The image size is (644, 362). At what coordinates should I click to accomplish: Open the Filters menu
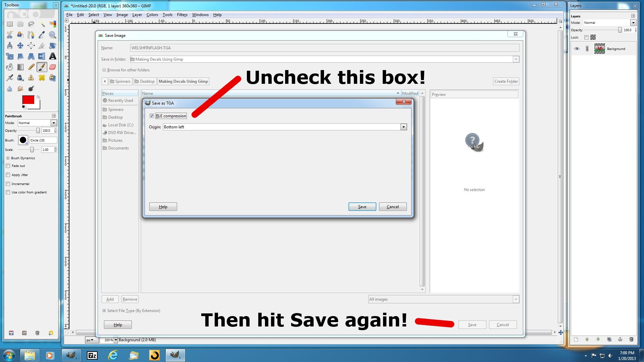183,15
